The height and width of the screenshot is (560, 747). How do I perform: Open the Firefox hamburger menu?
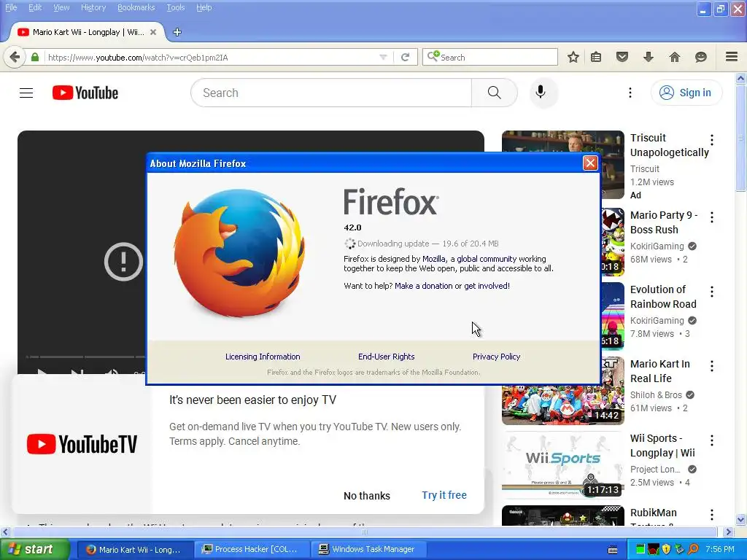tap(732, 57)
